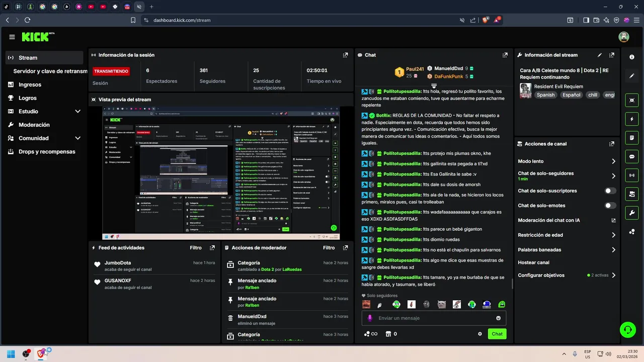The width and height of the screenshot is (644, 362).
Task: Open LaRuedas link in moderator actions
Action: (x=292, y=269)
